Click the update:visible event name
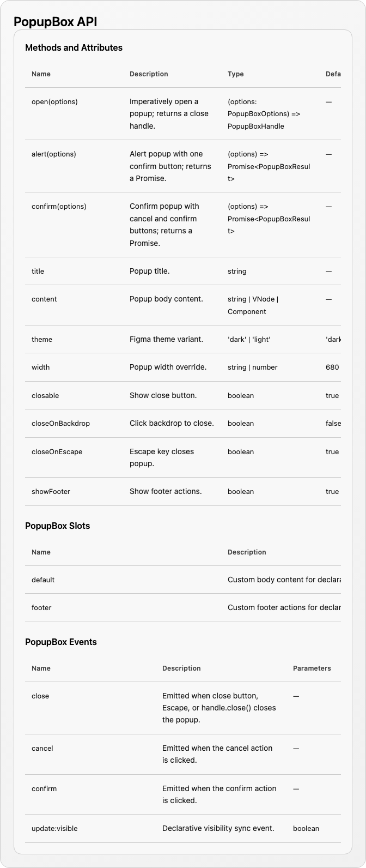366x868 pixels. tap(54, 829)
